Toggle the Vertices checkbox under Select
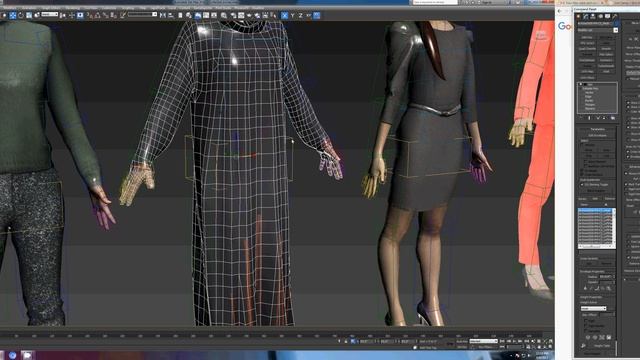 pos(582,145)
